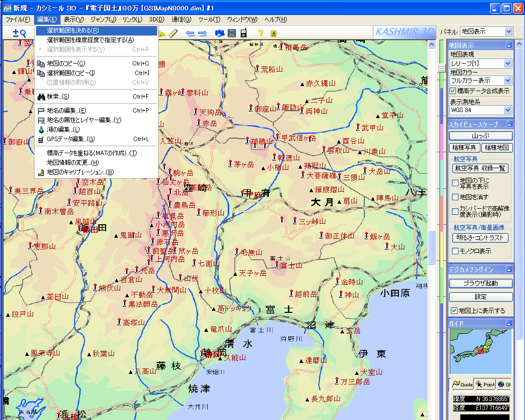This screenshot has height=420, width=525.
Task: Choose 地図情報の変更(H) entry
Action: pos(97,163)
